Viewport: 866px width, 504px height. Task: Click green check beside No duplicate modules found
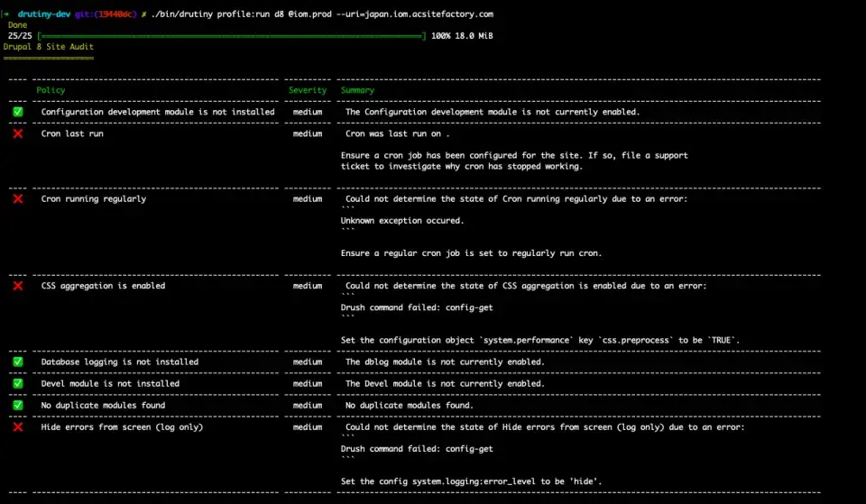[x=18, y=405]
